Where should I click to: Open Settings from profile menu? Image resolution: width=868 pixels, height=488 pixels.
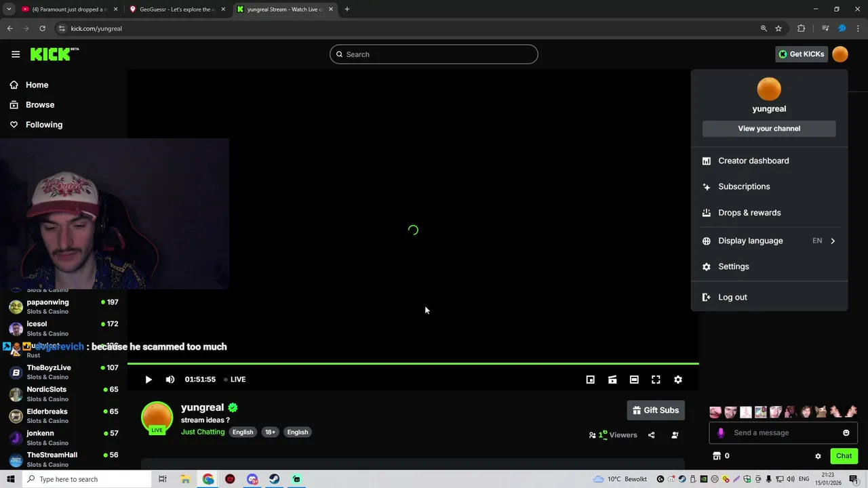[769, 267]
